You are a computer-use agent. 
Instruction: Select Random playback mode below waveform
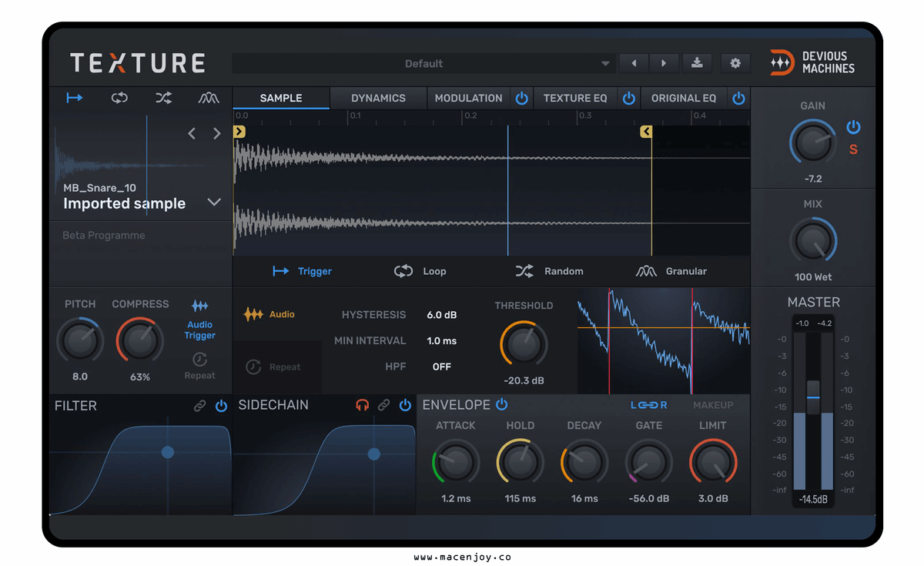[550, 271]
